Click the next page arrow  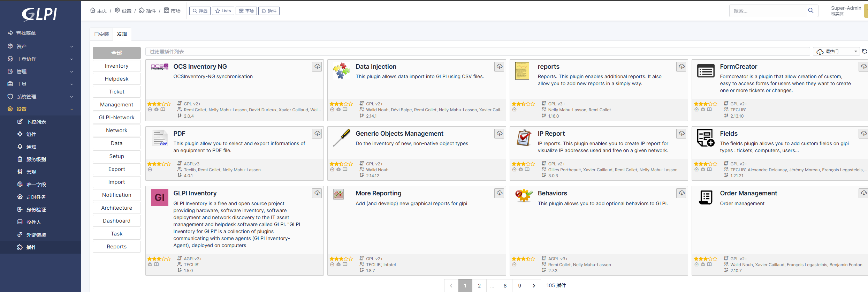(x=534, y=285)
